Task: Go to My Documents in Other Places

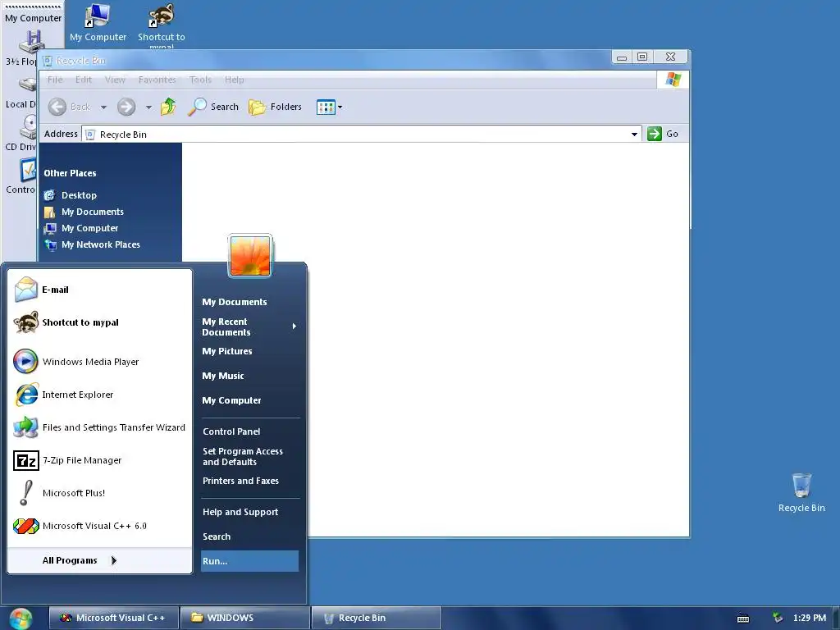Action: point(84,212)
